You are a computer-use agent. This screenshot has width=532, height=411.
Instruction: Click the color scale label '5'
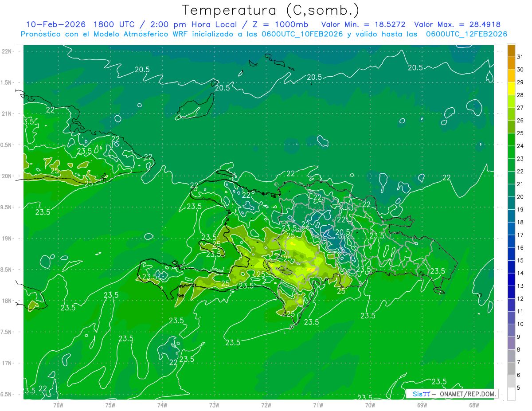pyautogui.click(x=519, y=388)
